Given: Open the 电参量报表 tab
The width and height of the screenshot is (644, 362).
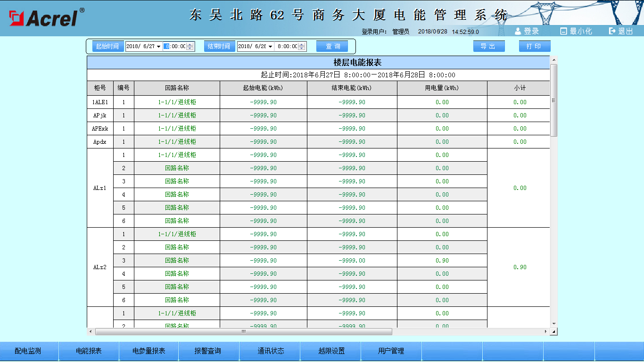Looking at the screenshot, I should 149,351.
